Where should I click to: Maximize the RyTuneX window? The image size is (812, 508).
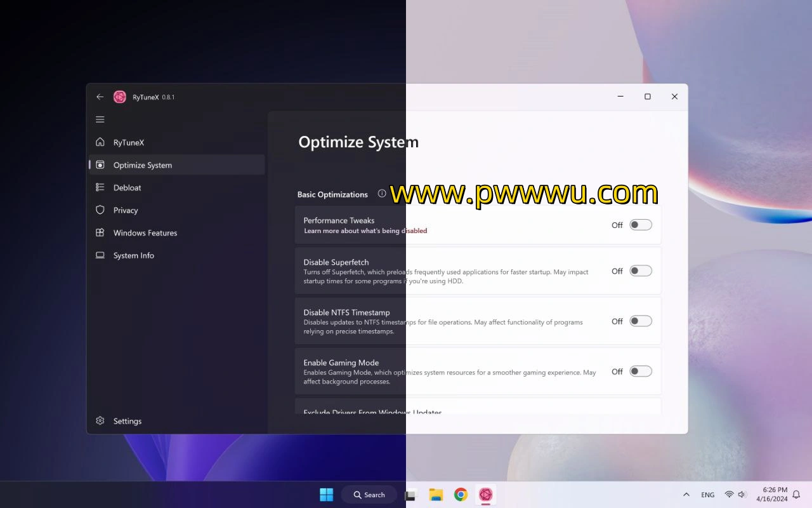[648, 97]
